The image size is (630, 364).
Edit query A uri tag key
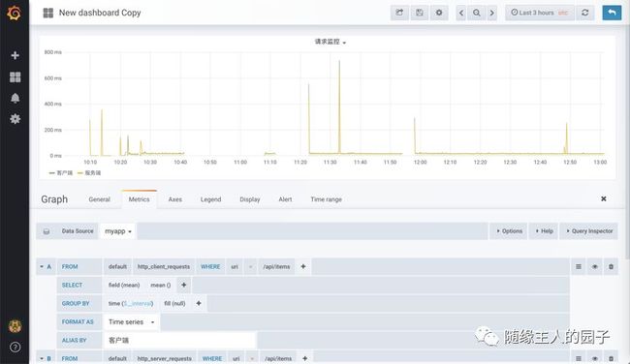coord(235,266)
